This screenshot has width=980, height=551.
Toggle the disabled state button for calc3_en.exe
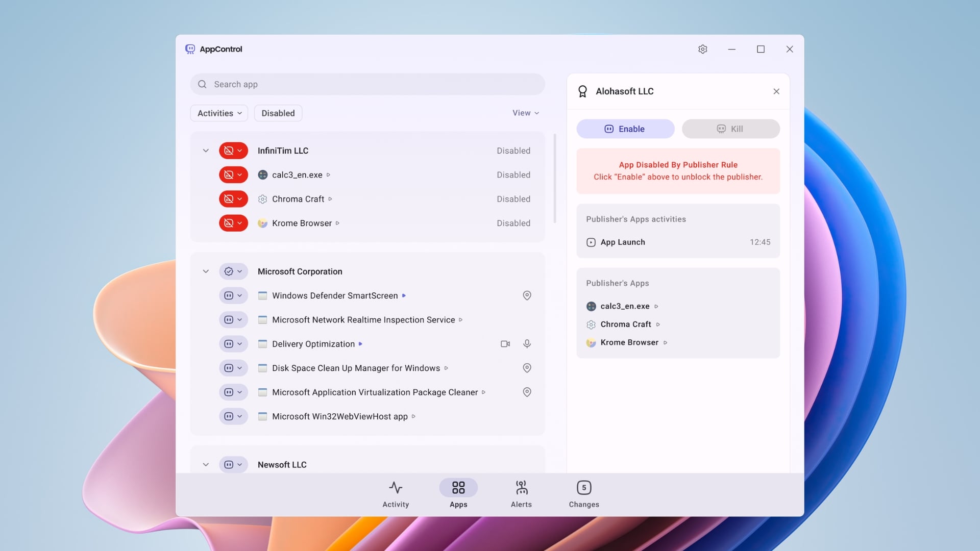tap(233, 175)
